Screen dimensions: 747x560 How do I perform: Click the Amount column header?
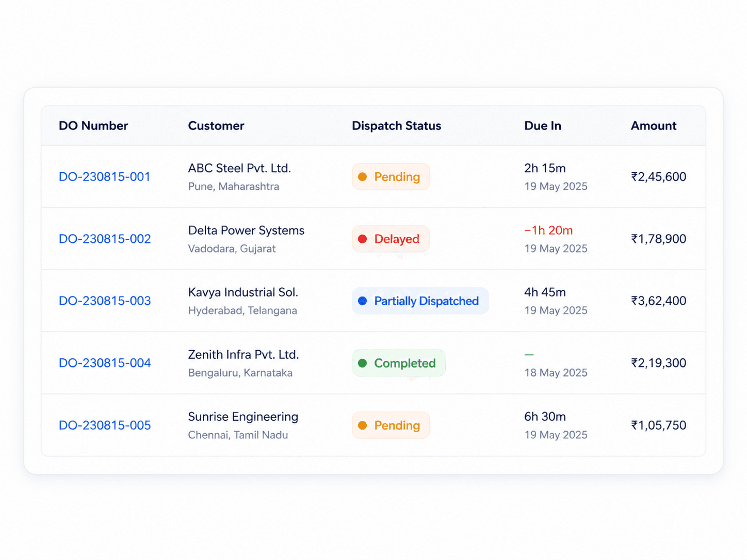654,126
